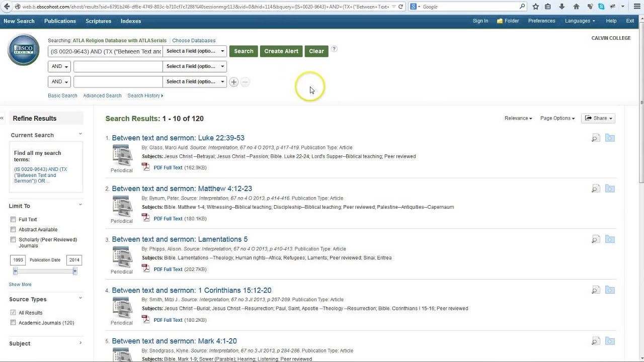Open Preferences in the top bar
Viewport: 644px width, 362px height.
pyautogui.click(x=541, y=21)
